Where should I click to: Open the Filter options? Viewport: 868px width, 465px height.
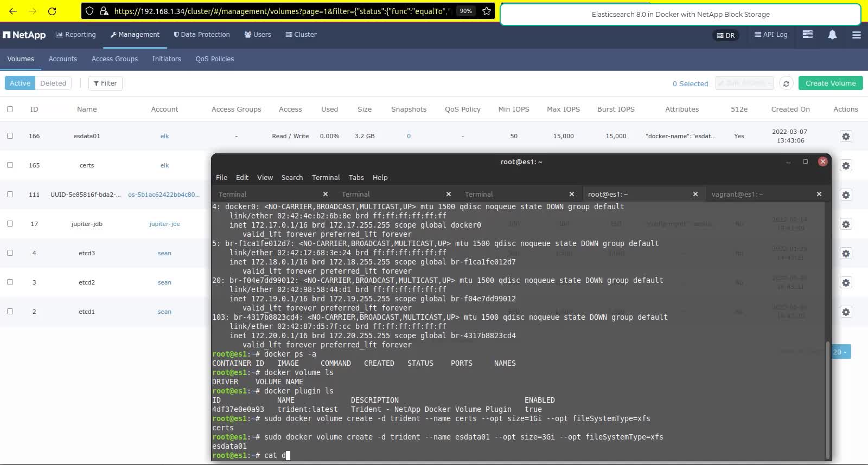[105, 83]
